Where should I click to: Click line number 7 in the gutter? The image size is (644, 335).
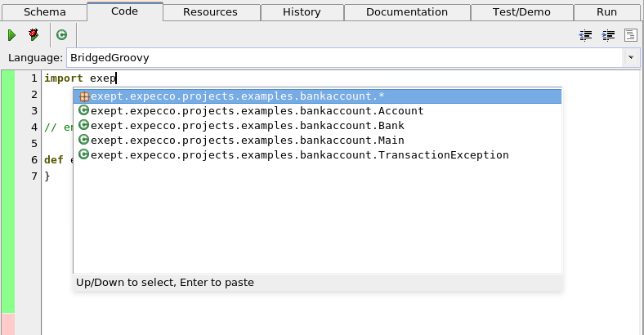[x=34, y=176]
